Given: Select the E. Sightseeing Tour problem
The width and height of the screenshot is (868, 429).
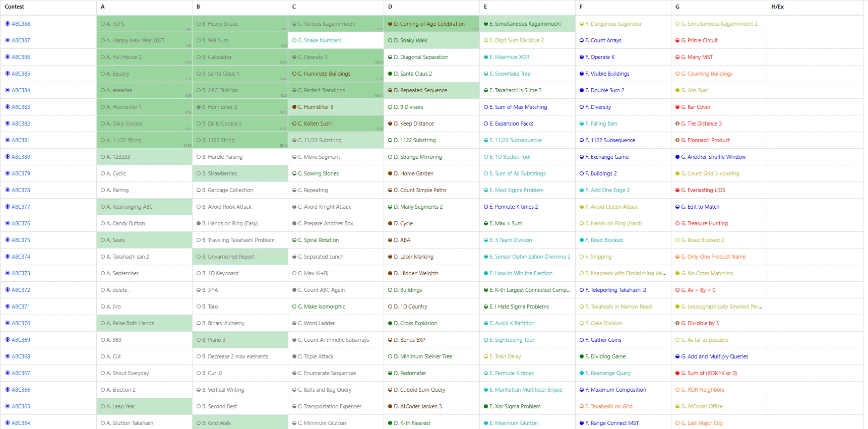Looking at the screenshot, I should 512,340.
